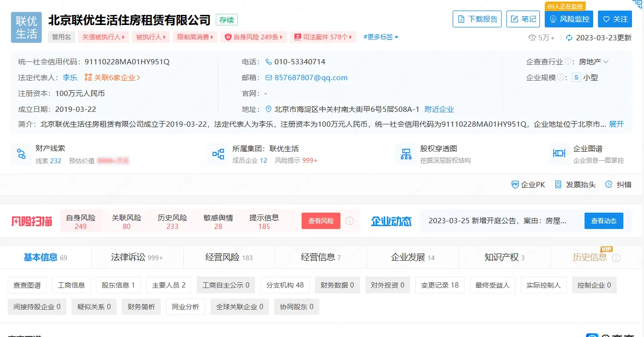This screenshot has width=644, height=337.
Task: Click the 企业PK option
Action: pos(528,184)
